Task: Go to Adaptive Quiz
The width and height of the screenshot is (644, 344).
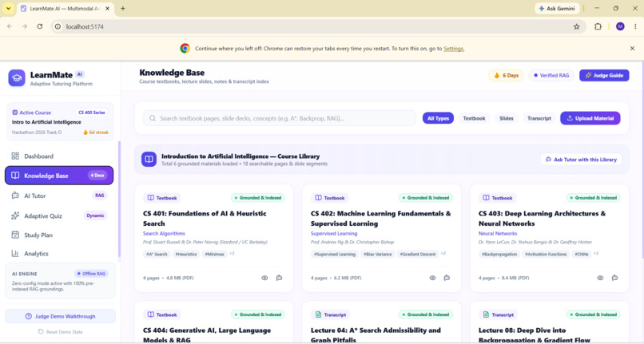Action: click(x=59, y=215)
